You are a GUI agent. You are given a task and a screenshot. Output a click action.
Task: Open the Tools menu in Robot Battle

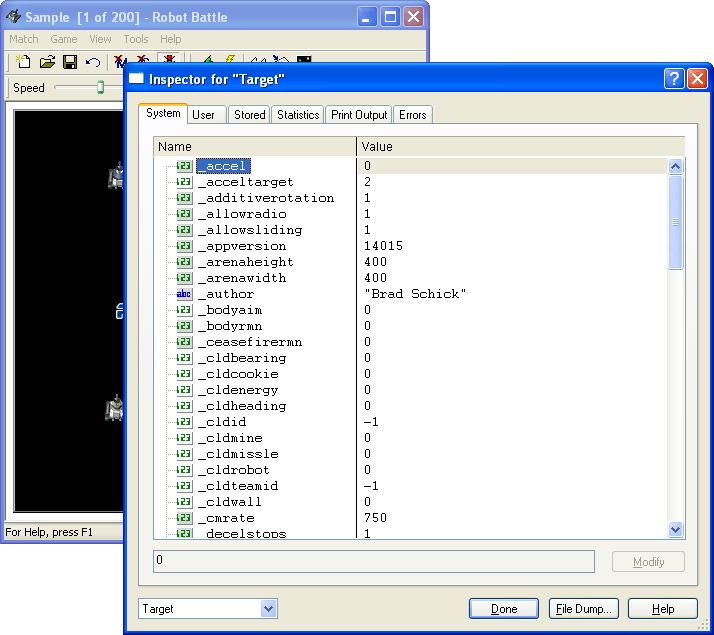point(136,39)
